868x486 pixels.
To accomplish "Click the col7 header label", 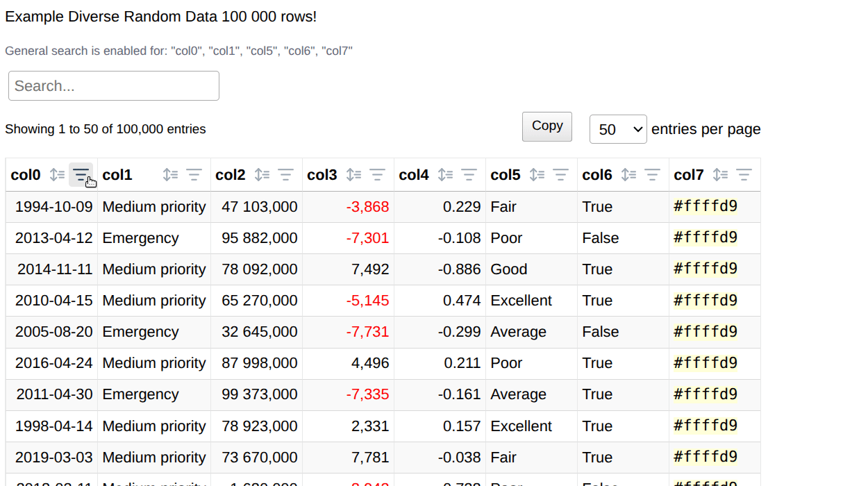I will click(x=689, y=175).
